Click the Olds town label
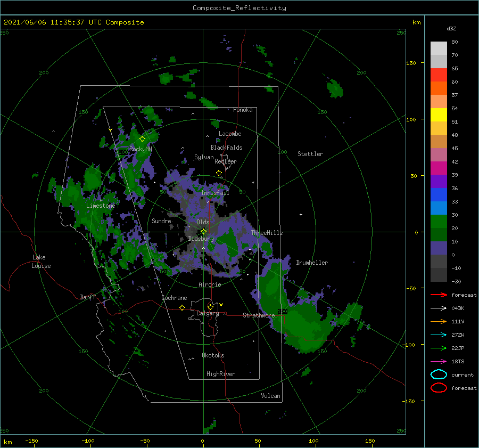This screenshot has width=479, height=448. click(x=203, y=222)
